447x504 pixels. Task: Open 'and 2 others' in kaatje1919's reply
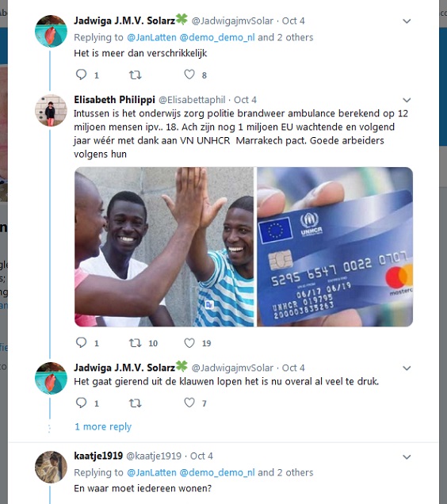click(285, 472)
